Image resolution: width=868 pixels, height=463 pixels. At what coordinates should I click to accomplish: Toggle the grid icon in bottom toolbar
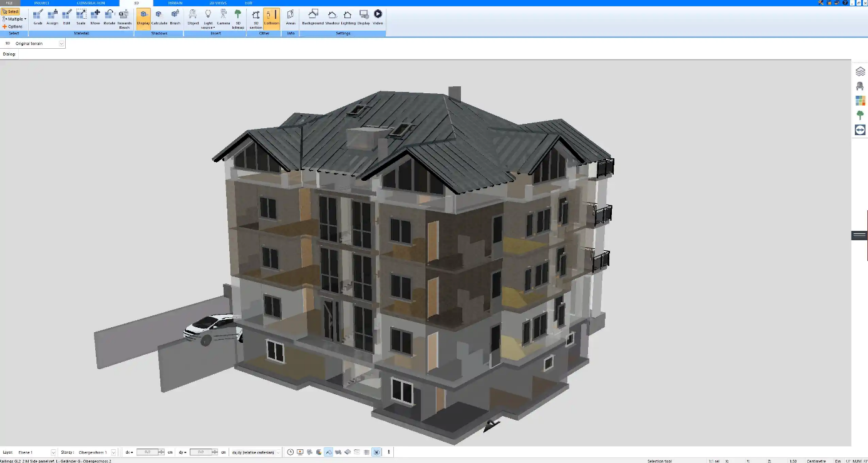tap(366, 452)
